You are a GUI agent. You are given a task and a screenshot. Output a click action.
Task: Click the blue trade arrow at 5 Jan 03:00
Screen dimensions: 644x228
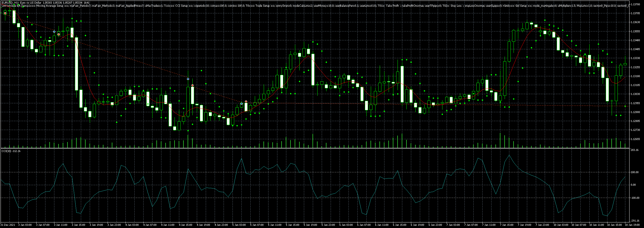click(x=241, y=104)
